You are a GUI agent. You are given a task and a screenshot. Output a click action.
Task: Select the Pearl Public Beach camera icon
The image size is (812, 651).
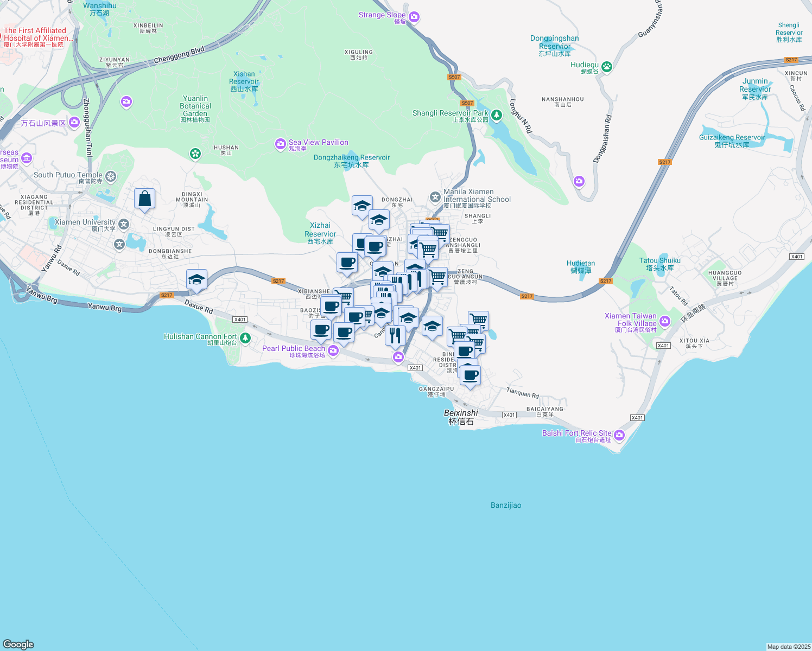[333, 351]
